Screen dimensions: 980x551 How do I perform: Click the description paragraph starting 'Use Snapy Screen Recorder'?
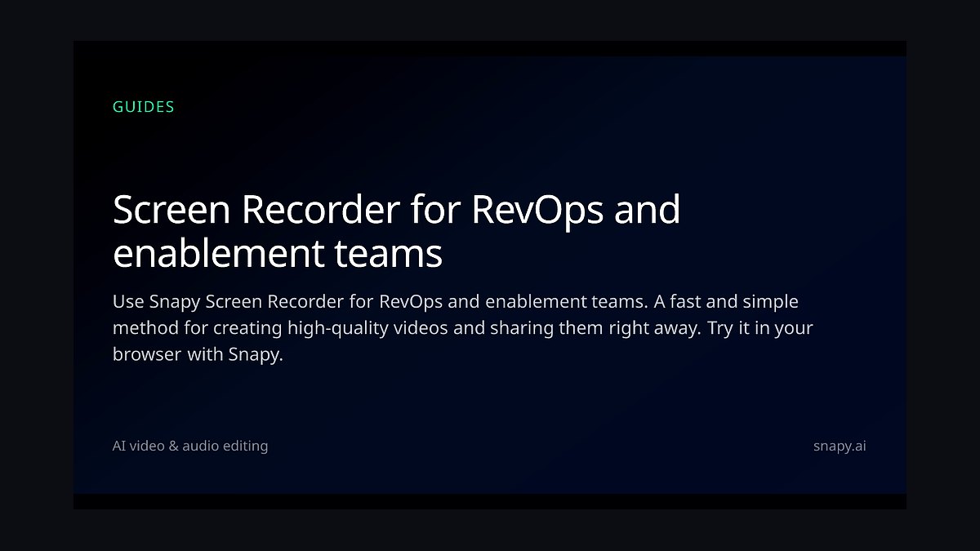463,328
